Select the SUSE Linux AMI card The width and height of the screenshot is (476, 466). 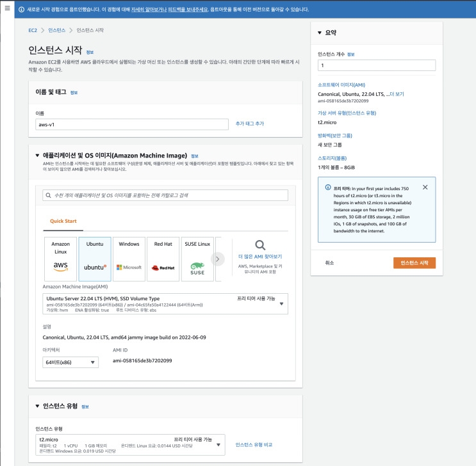197,259
